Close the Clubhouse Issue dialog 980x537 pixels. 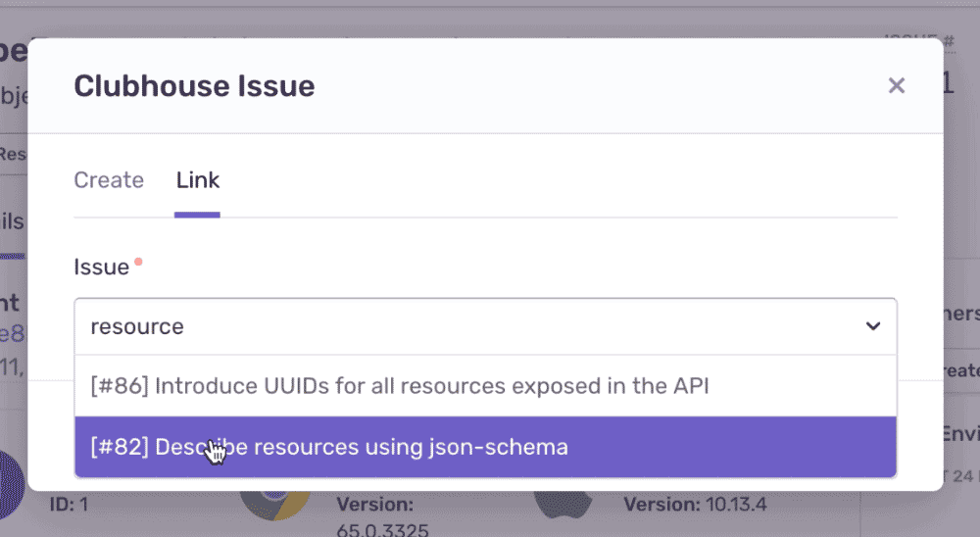(x=896, y=86)
